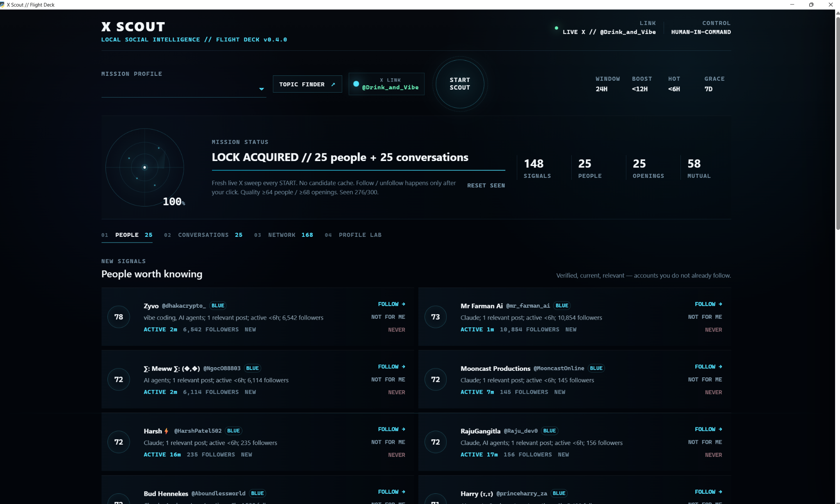Click Never on Harsh's card
Image resolution: width=840 pixels, height=504 pixels.
[x=397, y=455]
